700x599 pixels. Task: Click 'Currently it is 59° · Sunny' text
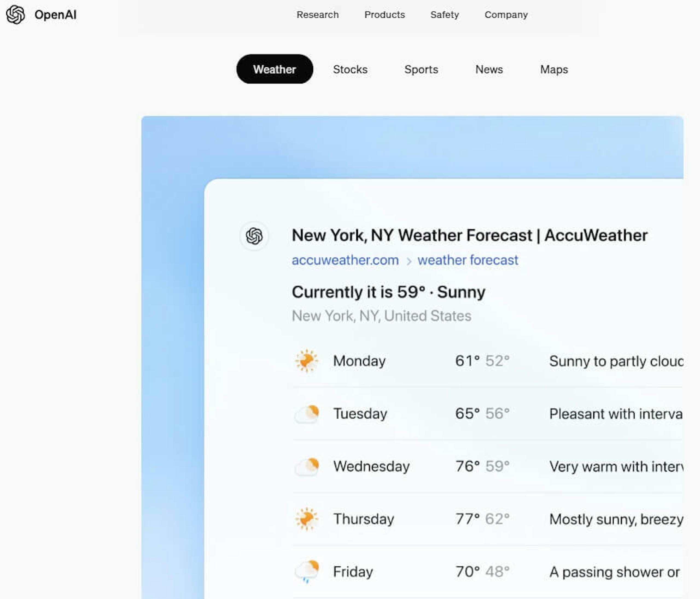[x=389, y=292]
